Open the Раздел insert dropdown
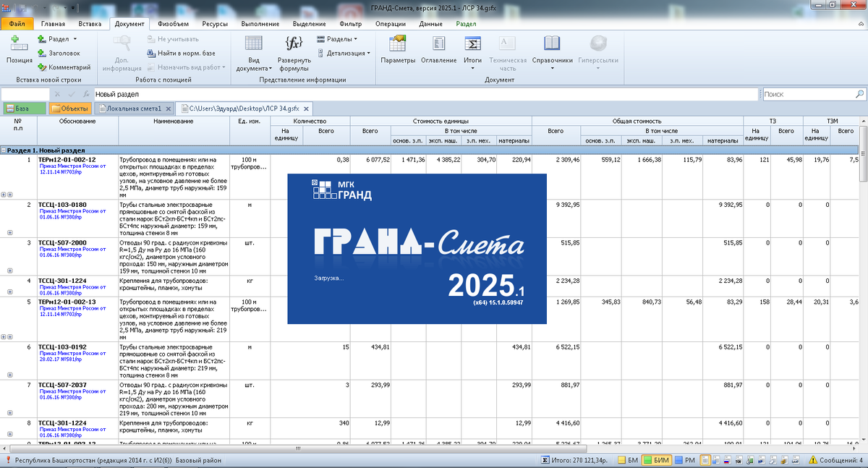The width and height of the screenshot is (868, 468). [59, 39]
